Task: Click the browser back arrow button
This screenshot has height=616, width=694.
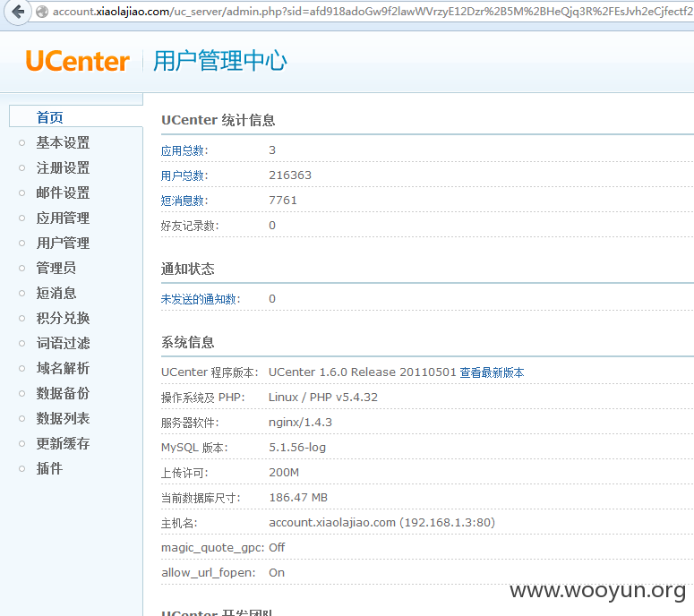Action: [x=17, y=12]
